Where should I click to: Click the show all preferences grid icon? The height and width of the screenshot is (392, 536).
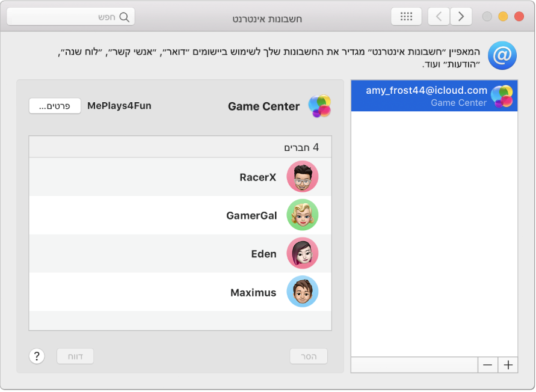tap(406, 16)
